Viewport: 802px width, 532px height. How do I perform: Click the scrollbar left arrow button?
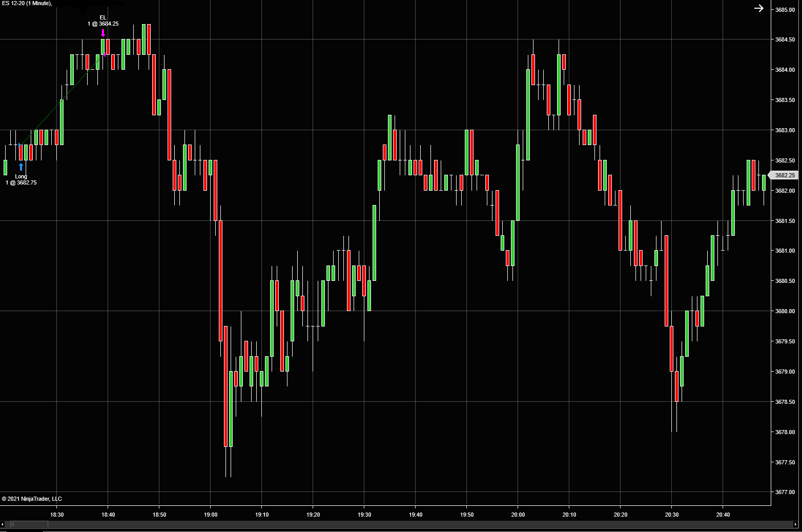3,524
